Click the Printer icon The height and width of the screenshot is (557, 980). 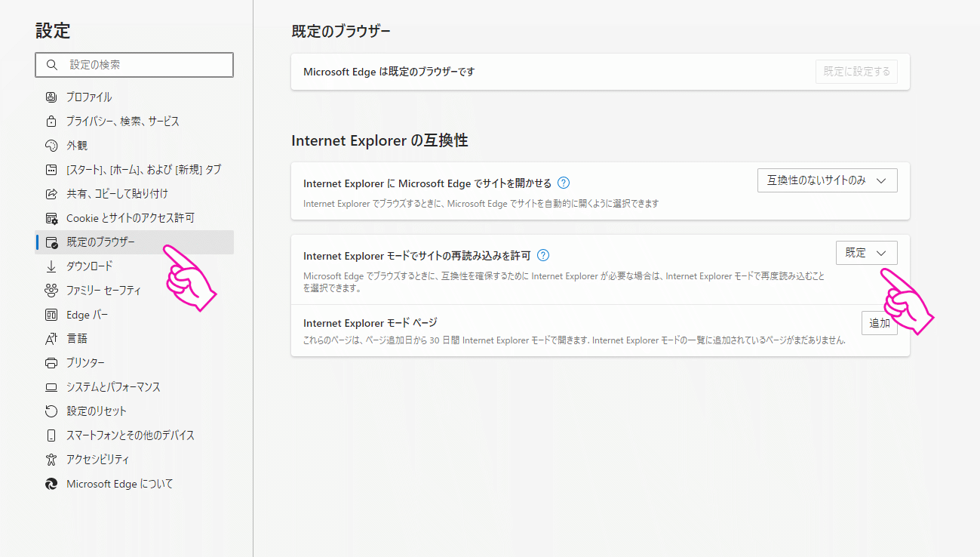tap(51, 363)
